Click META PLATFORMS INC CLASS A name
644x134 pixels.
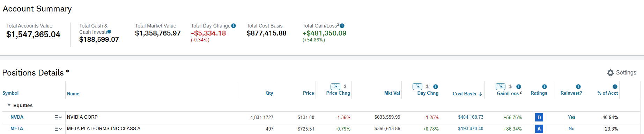[x=104, y=129]
